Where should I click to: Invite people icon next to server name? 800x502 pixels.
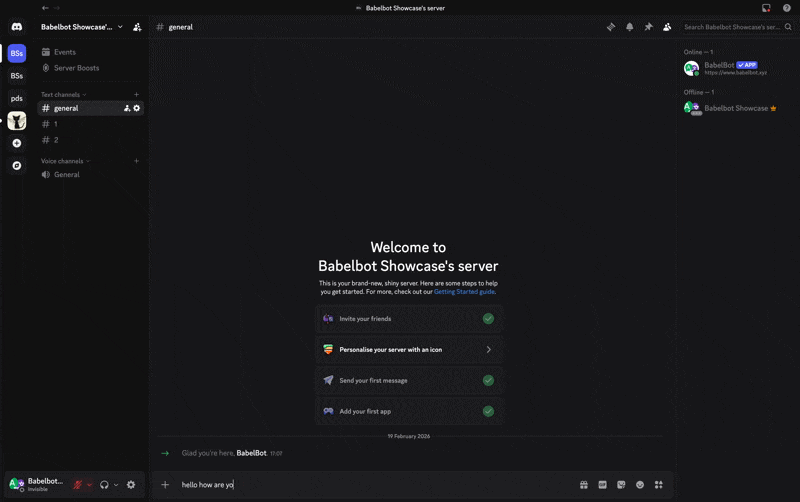(x=137, y=27)
